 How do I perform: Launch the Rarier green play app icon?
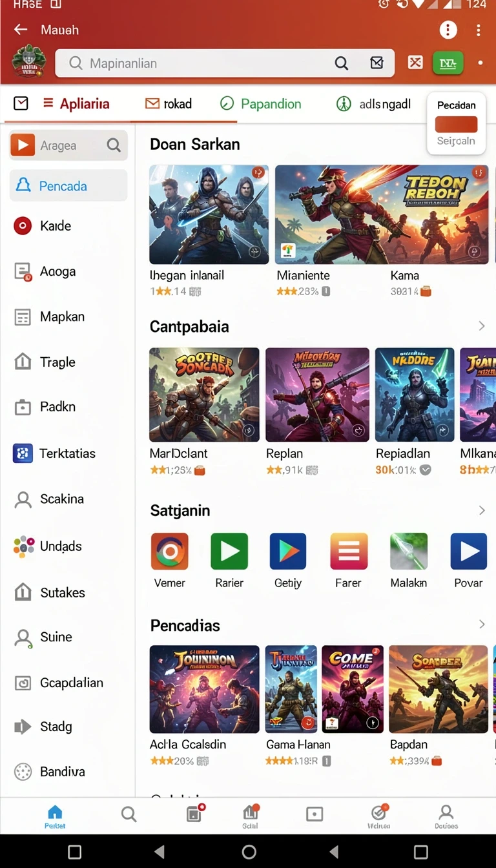pos(229,551)
